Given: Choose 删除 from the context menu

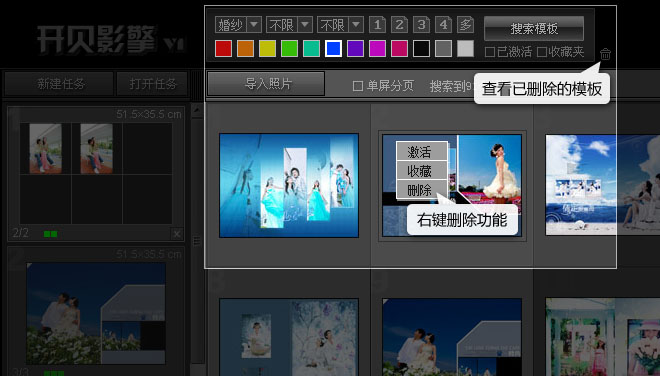Looking at the screenshot, I should tap(421, 190).
